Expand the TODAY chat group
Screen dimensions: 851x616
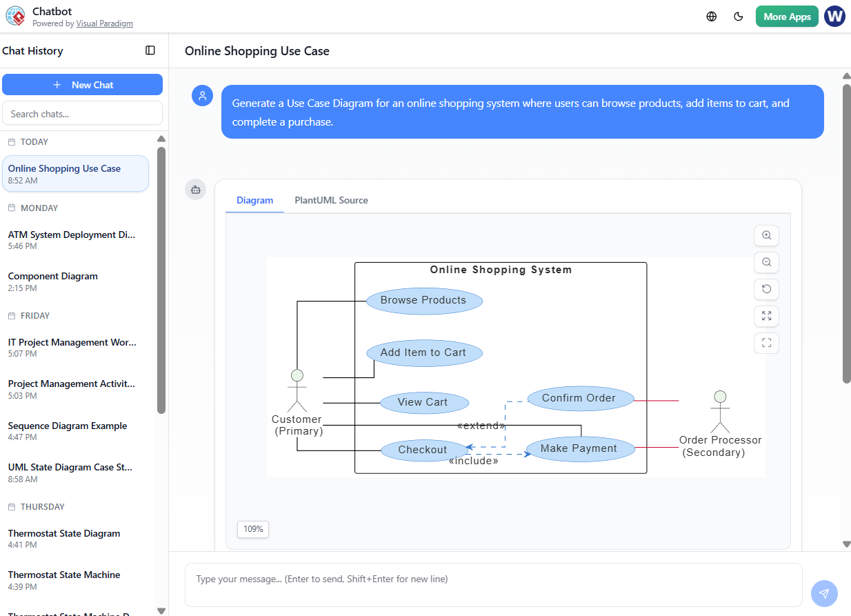[x=36, y=141]
